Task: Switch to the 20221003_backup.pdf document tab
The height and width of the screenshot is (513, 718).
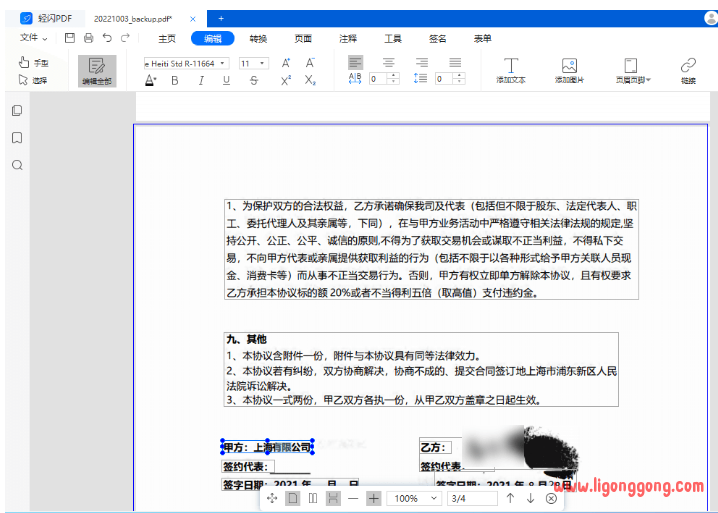Action: click(133, 19)
